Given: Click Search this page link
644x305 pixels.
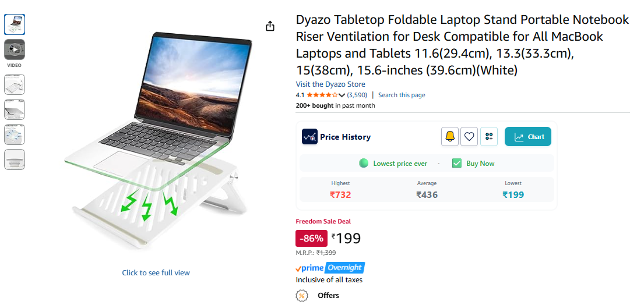Looking at the screenshot, I should (402, 95).
